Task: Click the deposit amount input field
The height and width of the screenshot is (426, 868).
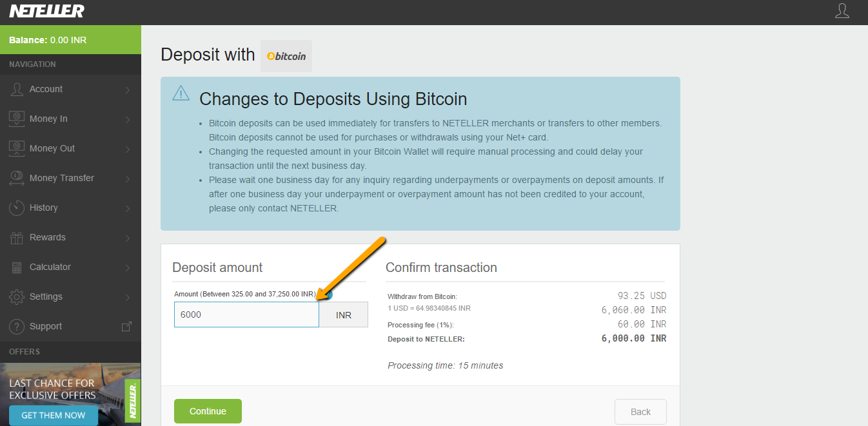Action: (246, 315)
